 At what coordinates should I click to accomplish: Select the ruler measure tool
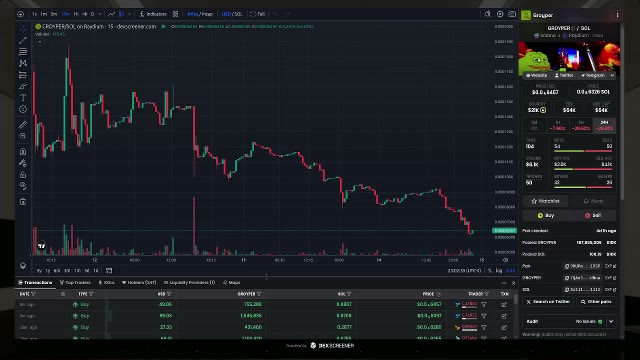point(23,124)
